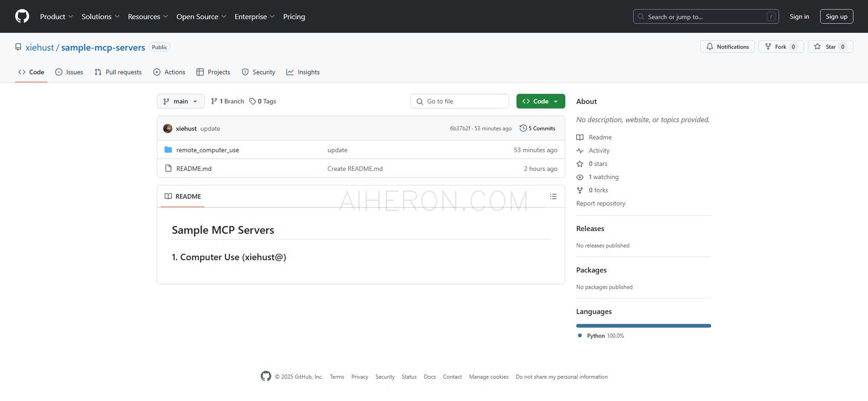Click the GitHub logo in the header

pyautogui.click(x=22, y=16)
